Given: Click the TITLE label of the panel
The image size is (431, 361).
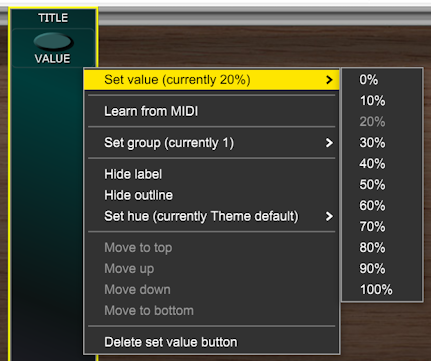Looking at the screenshot, I should point(53,18).
